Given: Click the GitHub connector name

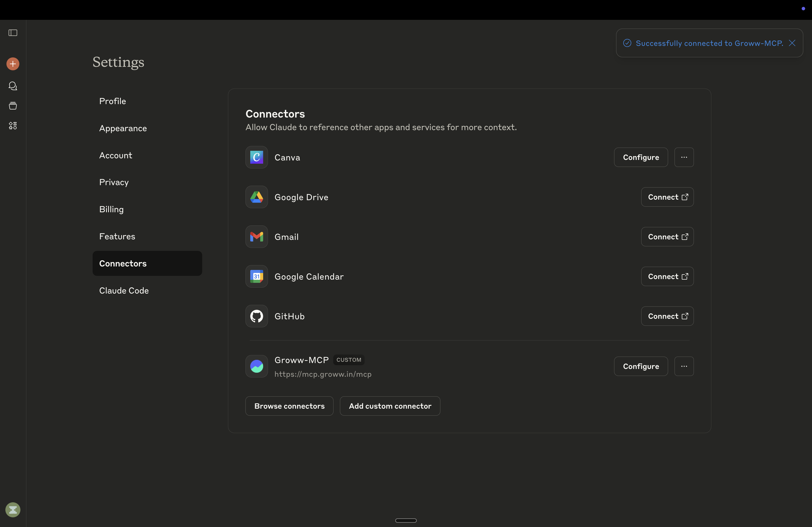Looking at the screenshot, I should 290,316.
